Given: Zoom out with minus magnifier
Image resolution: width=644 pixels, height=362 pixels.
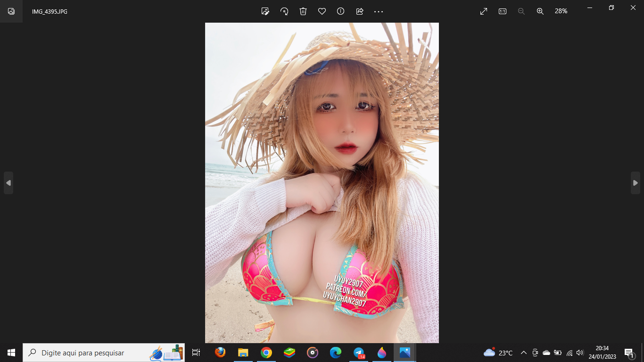Looking at the screenshot, I should pos(521,11).
